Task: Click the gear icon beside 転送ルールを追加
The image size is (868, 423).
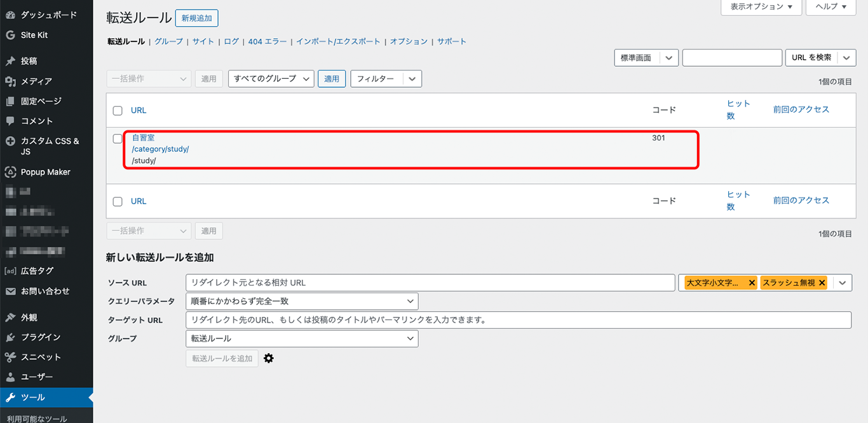Action: point(269,359)
